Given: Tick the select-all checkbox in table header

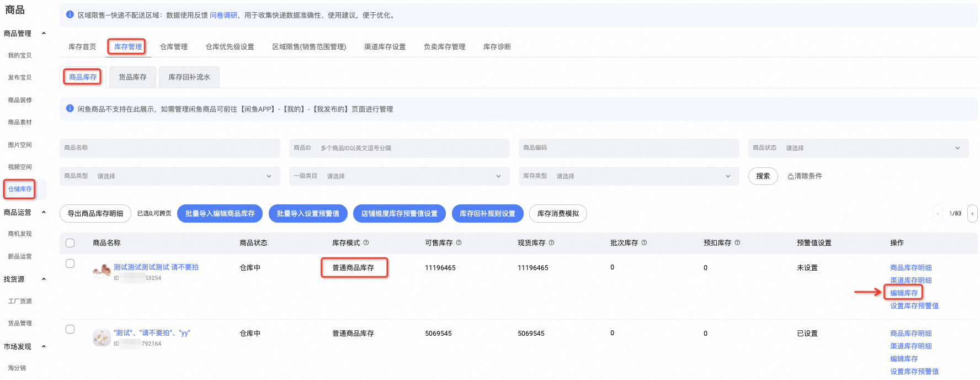Looking at the screenshot, I should (70, 243).
